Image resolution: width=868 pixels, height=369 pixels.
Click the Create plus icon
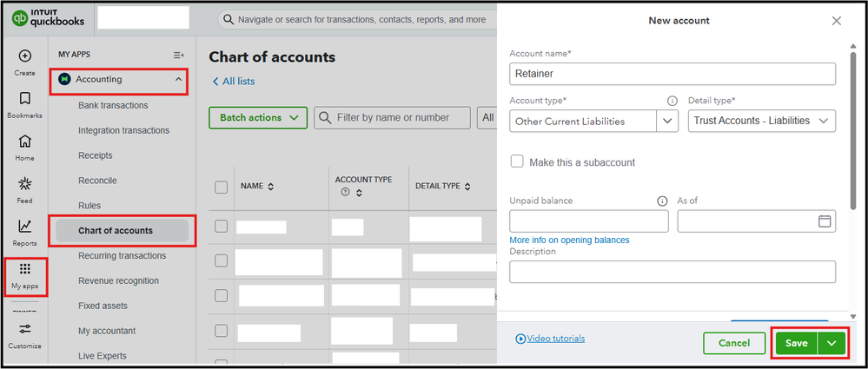[x=24, y=56]
